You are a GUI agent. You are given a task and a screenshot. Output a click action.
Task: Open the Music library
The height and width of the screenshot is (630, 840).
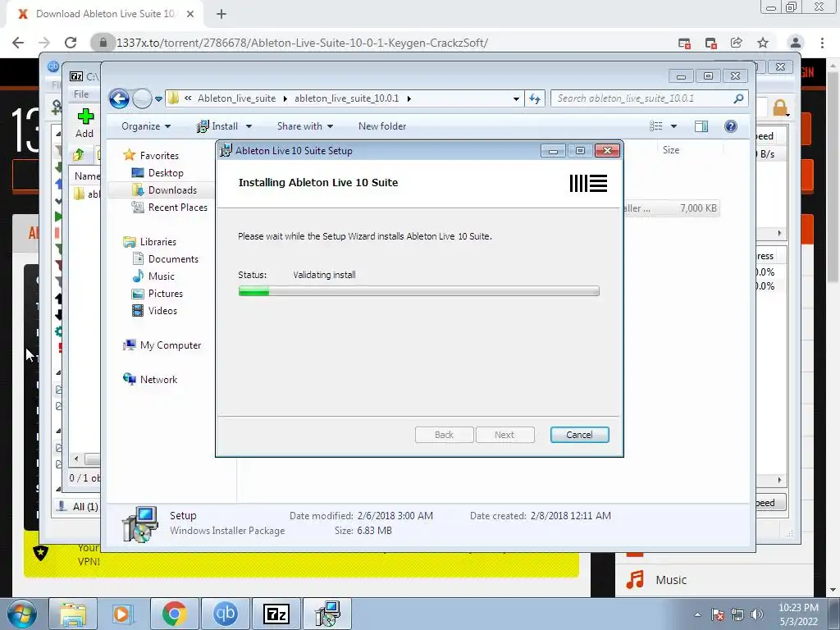(x=153, y=276)
